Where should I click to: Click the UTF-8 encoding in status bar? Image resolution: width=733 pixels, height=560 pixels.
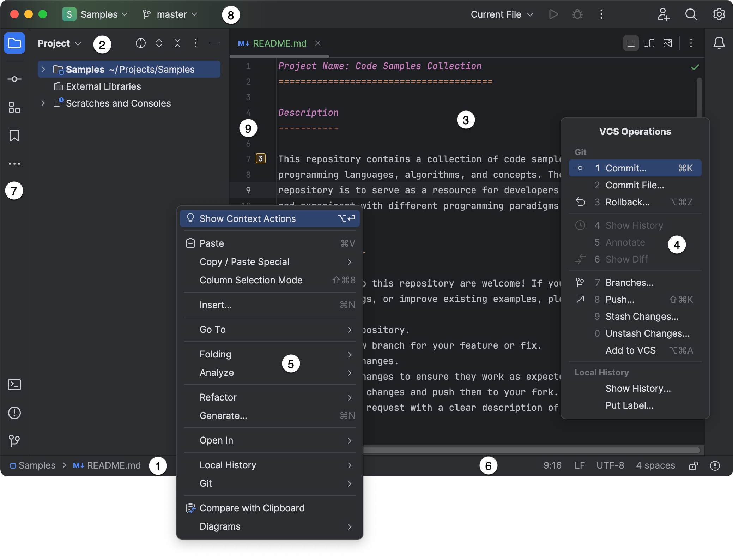pyautogui.click(x=610, y=465)
